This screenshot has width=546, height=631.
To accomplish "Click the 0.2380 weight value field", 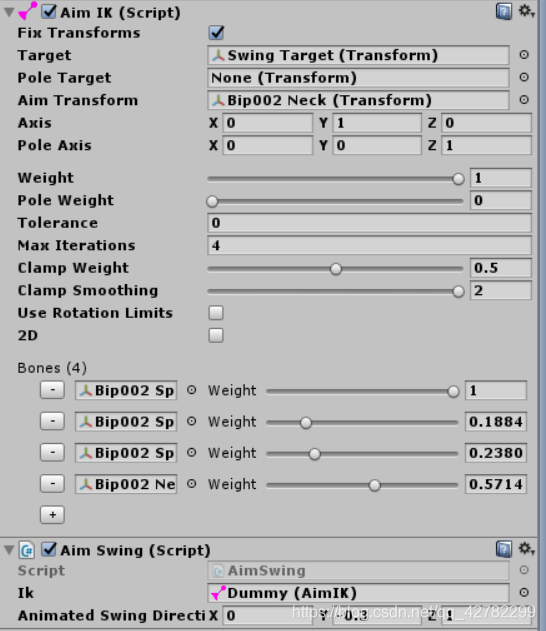I will point(496,453).
